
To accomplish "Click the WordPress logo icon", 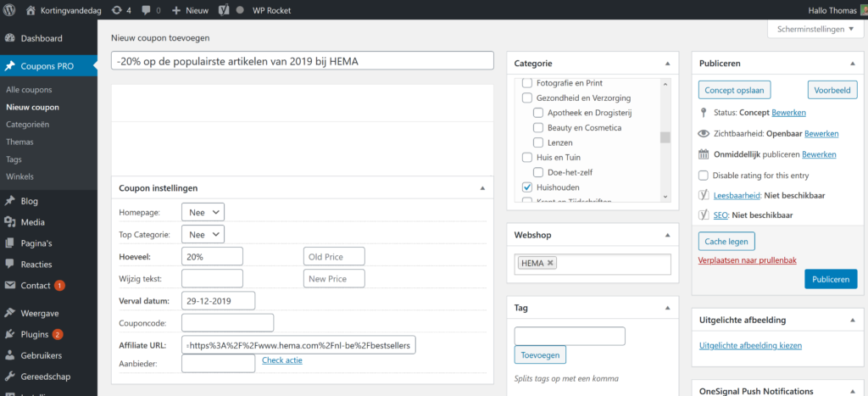I will [x=10, y=11].
